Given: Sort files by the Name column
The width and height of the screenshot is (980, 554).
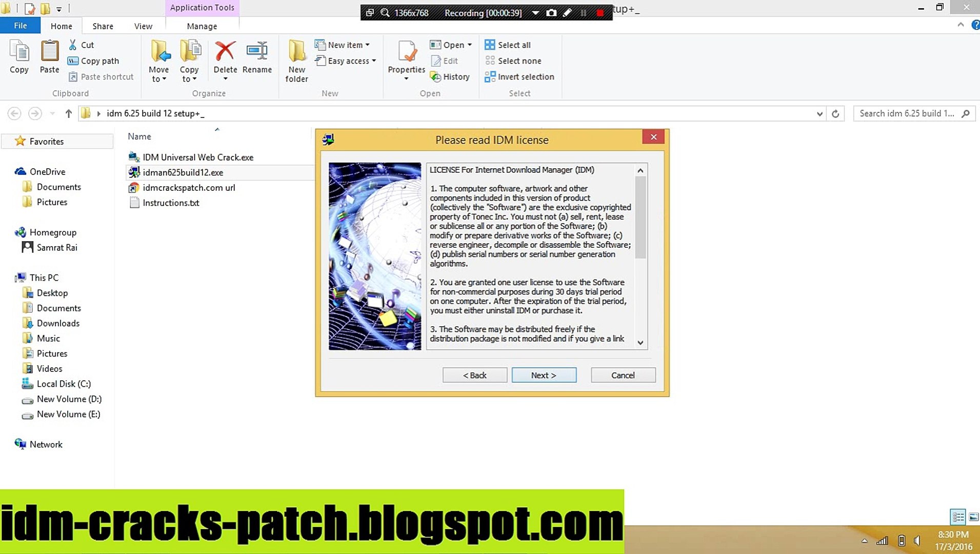Looking at the screenshot, I should coord(139,136).
